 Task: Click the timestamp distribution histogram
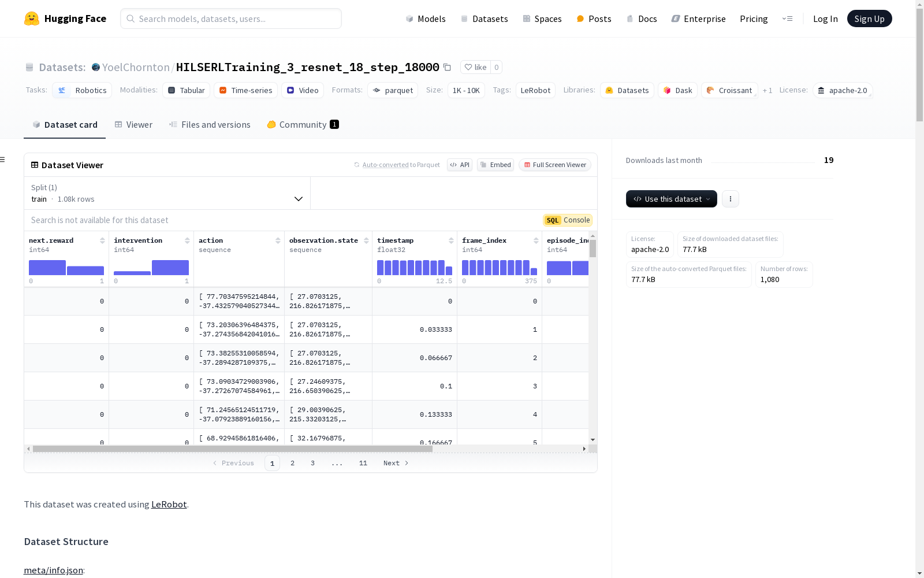coord(415,268)
